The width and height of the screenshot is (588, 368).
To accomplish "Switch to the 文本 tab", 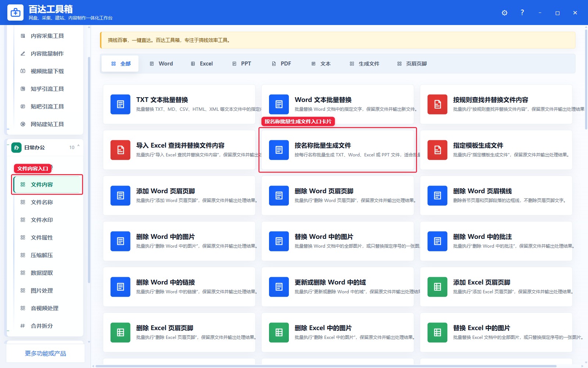I will pos(321,64).
